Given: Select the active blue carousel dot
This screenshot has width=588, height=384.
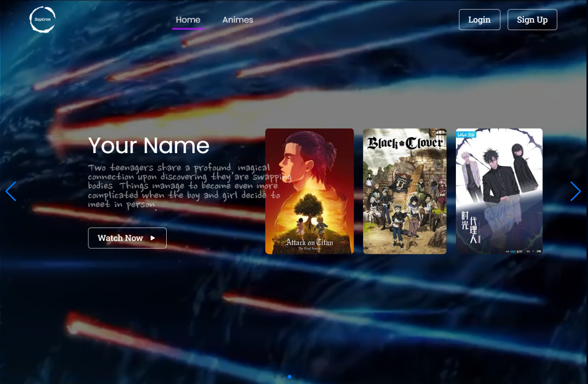Looking at the screenshot, I should tap(290, 376).
